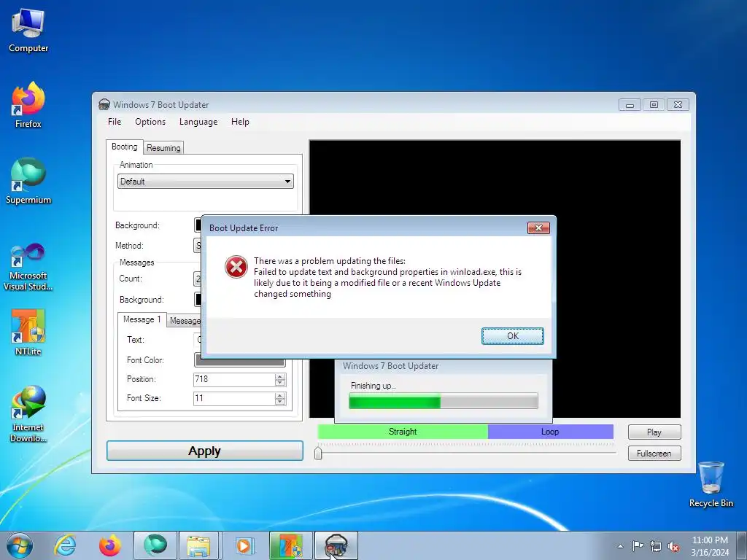Viewport: 747px width, 560px height.
Task: Open the Supermium desktop shortcut
Action: (28, 181)
